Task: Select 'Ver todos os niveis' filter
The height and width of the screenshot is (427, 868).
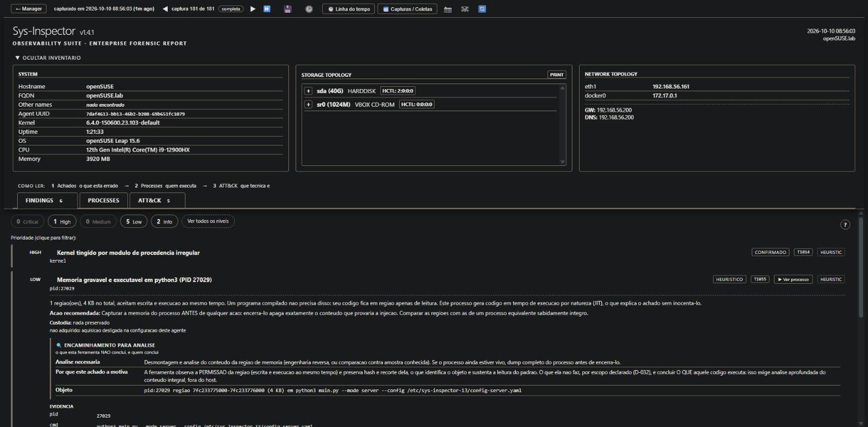Action: click(208, 221)
